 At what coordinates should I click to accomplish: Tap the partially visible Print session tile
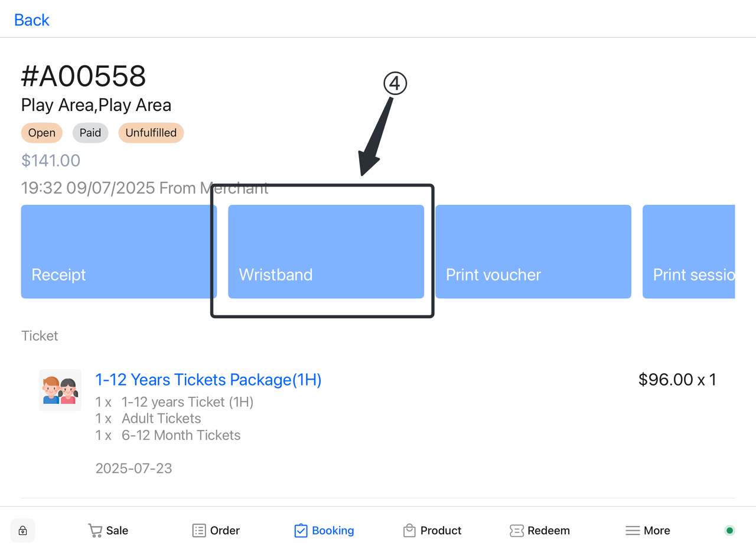tap(689, 252)
